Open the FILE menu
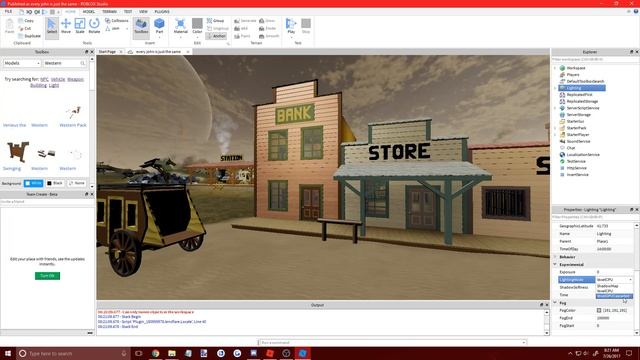640x360 pixels. point(8,11)
